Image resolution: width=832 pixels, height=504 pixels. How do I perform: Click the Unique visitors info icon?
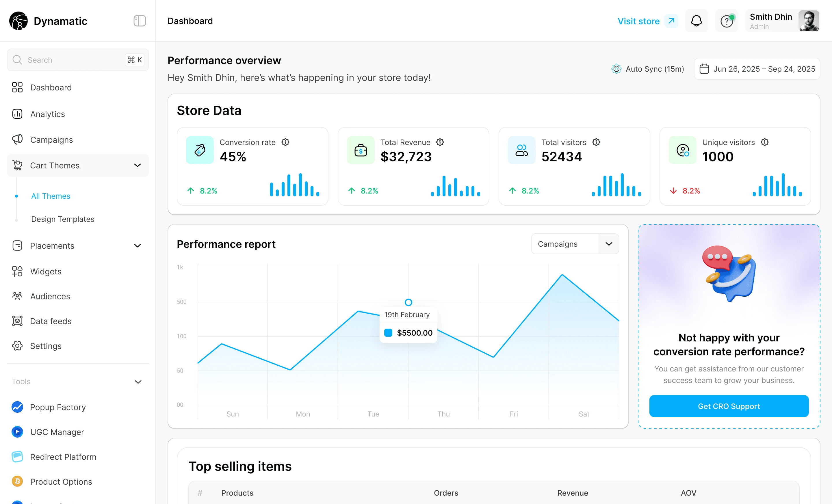(764, 142)
